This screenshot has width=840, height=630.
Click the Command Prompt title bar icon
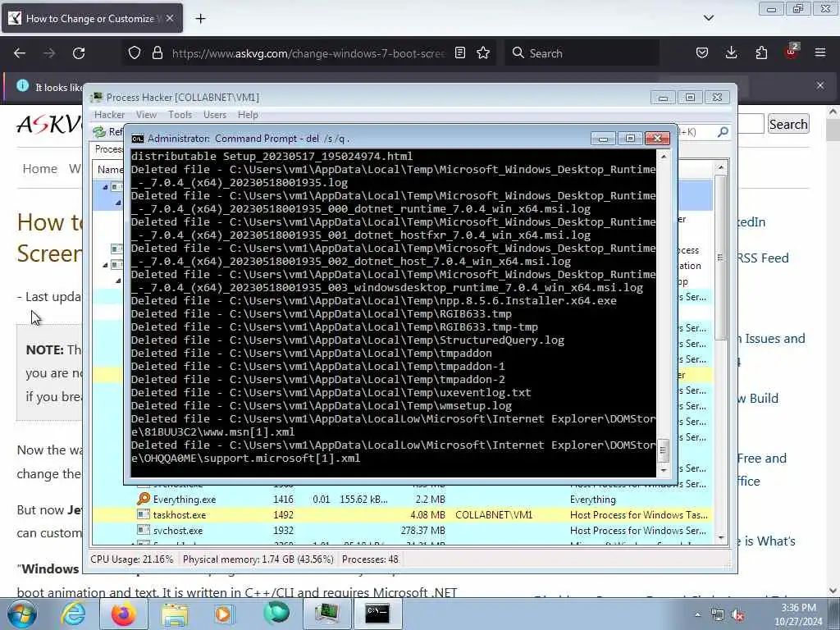138,139
